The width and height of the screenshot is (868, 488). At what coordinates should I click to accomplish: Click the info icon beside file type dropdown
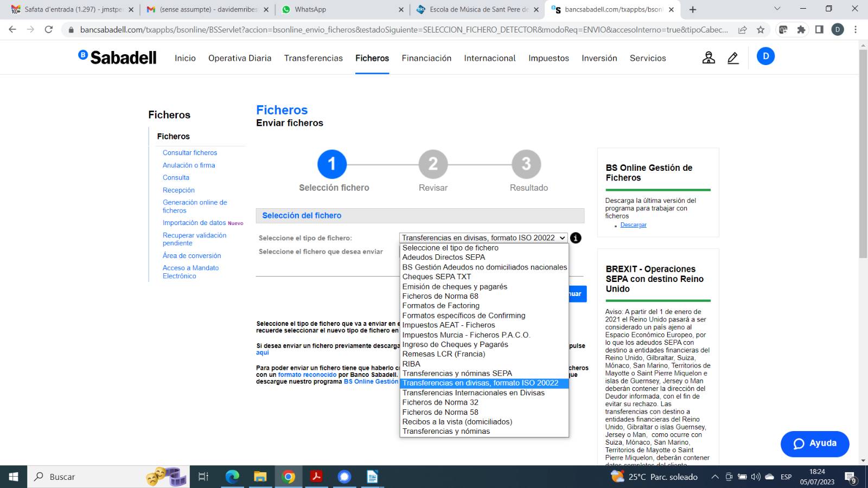[576, 238]
